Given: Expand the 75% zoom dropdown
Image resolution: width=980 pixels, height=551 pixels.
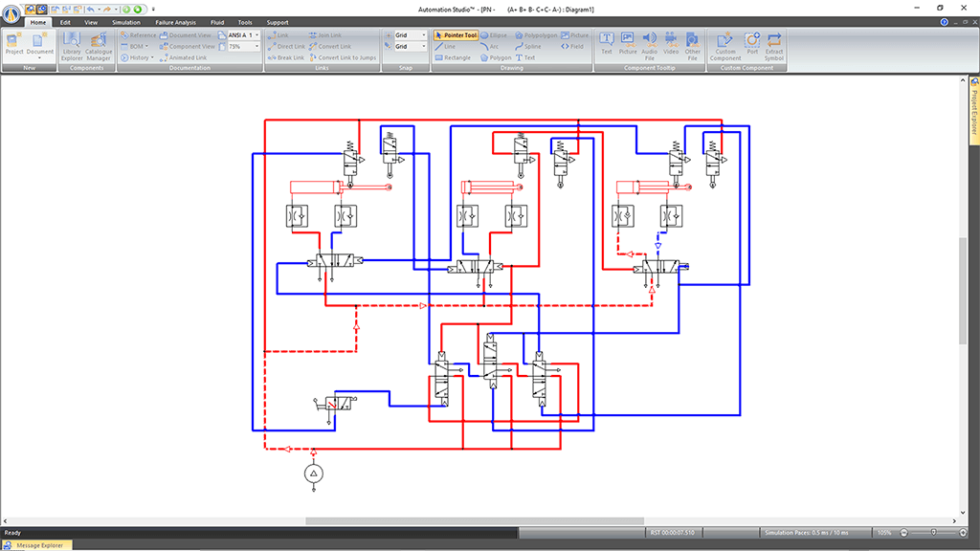Looking at the screenshot, I should [257, 46].
